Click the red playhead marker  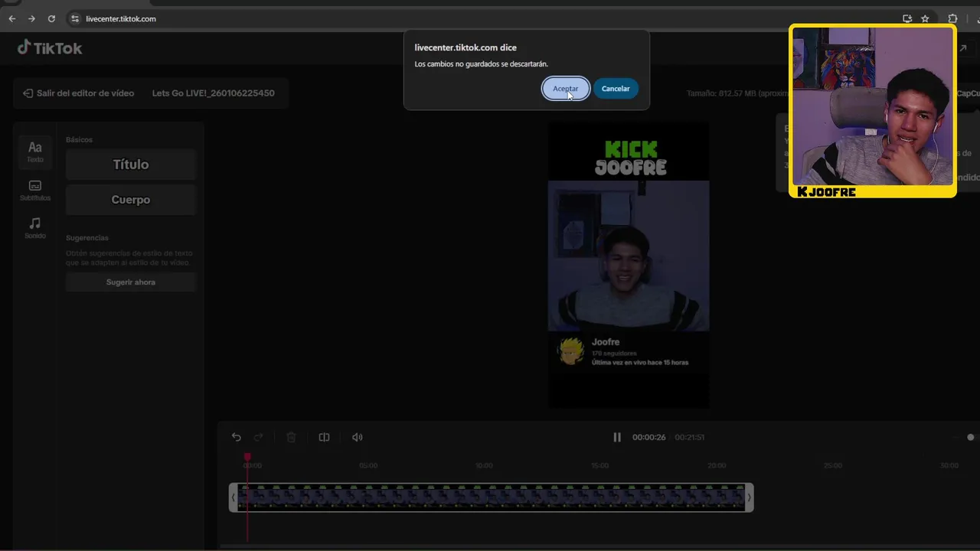click(x=247, y=457)
